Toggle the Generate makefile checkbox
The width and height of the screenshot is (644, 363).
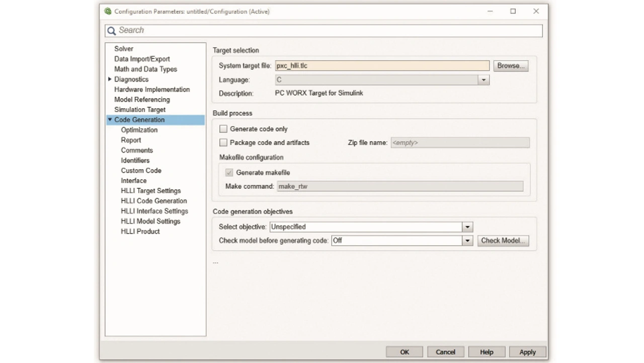click(229, 173)
